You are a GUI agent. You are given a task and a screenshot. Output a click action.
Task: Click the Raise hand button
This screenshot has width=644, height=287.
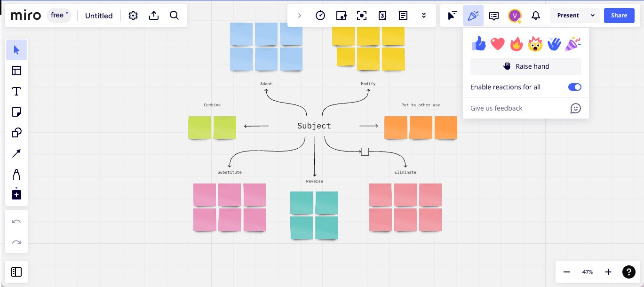[526, 66]
